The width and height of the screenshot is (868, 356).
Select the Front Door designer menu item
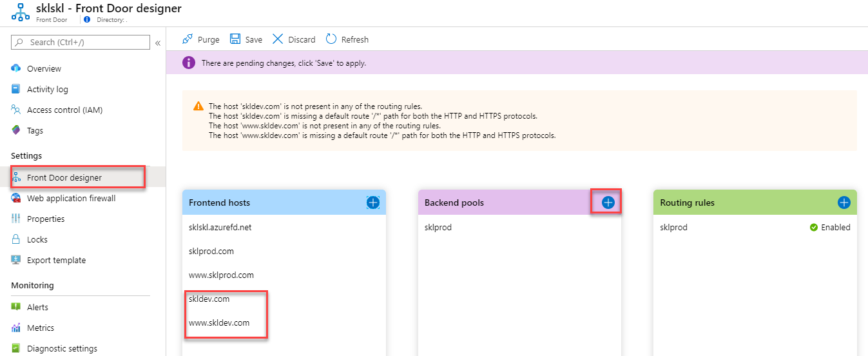tap(64, 177)
